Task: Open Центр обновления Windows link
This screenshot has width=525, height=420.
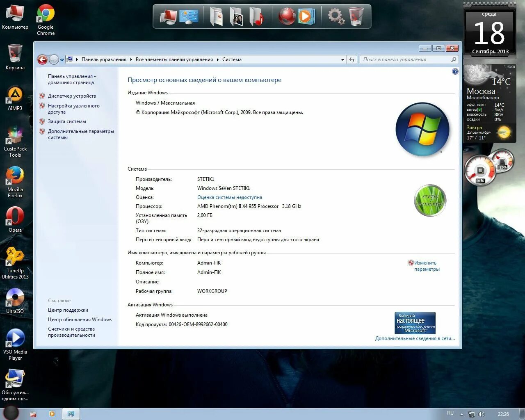Action: click(x=80, y=320)
